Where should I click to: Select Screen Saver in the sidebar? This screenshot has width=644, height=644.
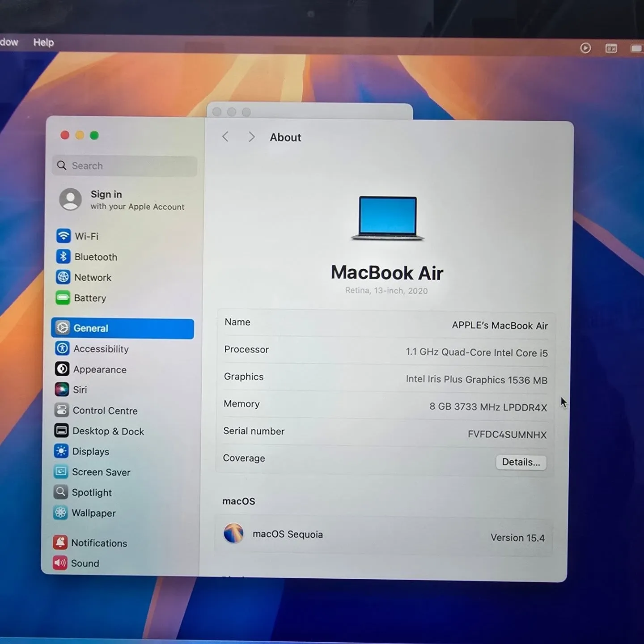tap(120, 472)
